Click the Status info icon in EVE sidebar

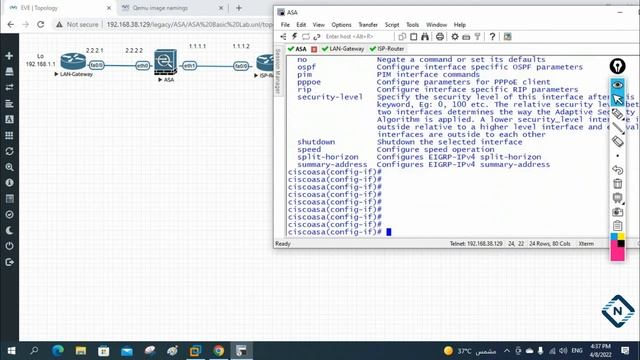(9, 183)
